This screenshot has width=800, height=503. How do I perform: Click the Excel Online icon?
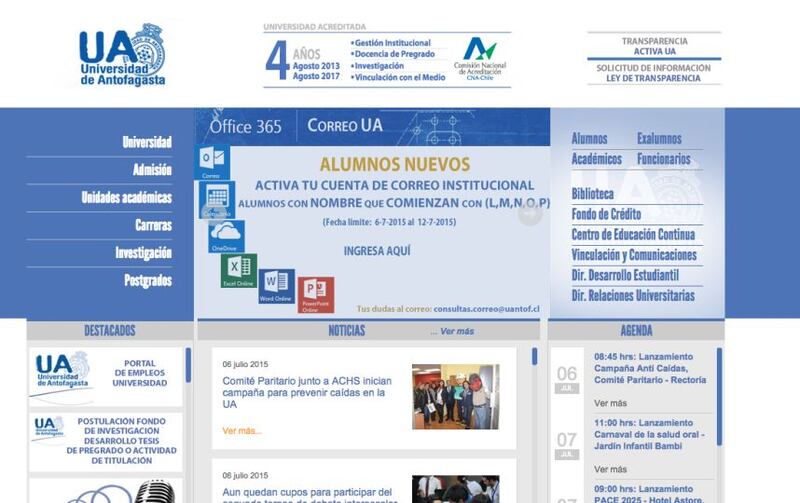click(239, 271)
